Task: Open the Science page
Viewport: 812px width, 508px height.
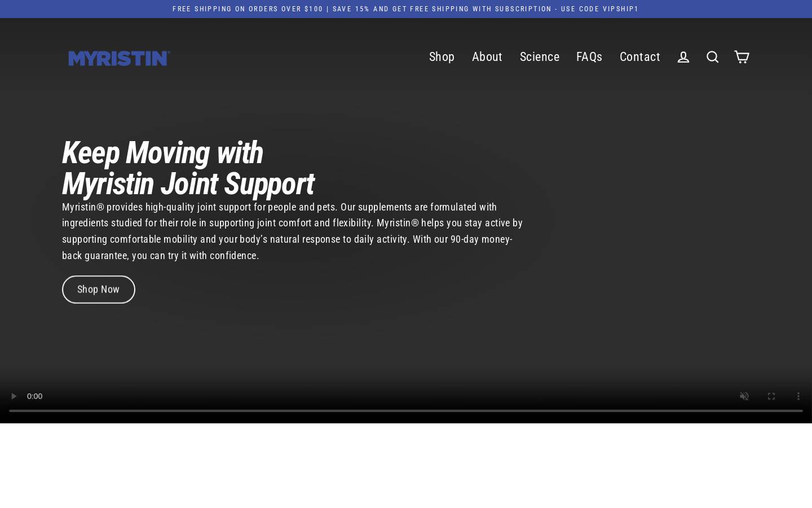Action: [x=540, y=57]
